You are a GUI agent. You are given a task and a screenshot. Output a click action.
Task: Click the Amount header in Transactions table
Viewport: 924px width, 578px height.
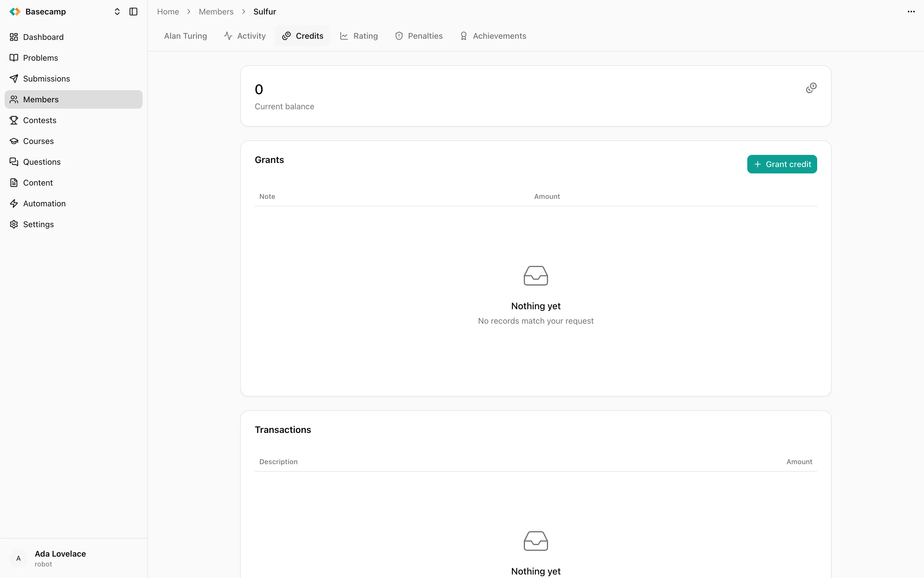[799, 462]
